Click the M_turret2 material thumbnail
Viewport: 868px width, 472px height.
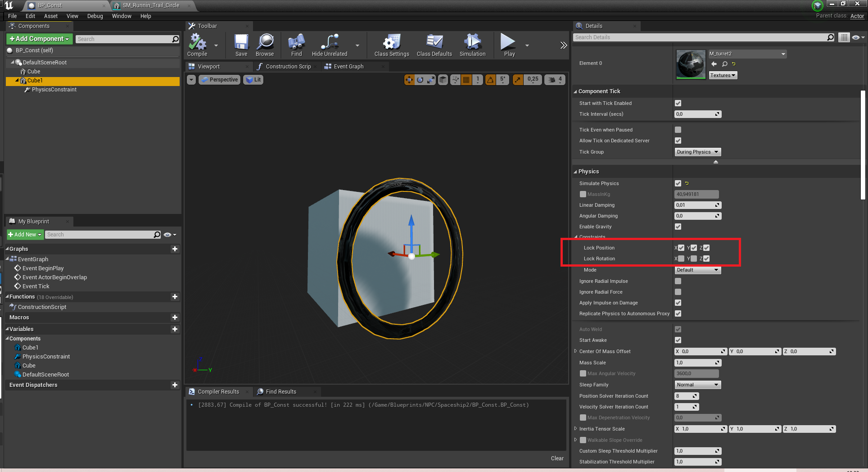pyautogui.click(x=691, y=64)
